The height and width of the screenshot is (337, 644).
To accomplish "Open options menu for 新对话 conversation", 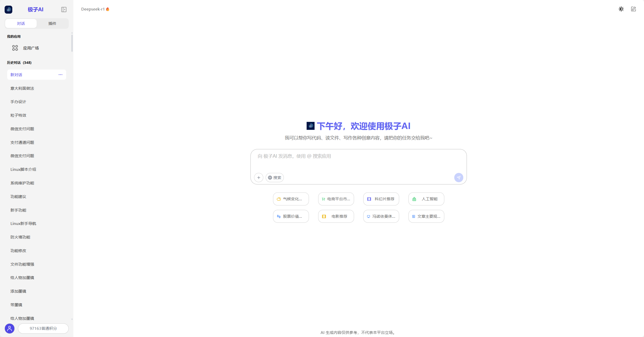I will pos(61,75).
